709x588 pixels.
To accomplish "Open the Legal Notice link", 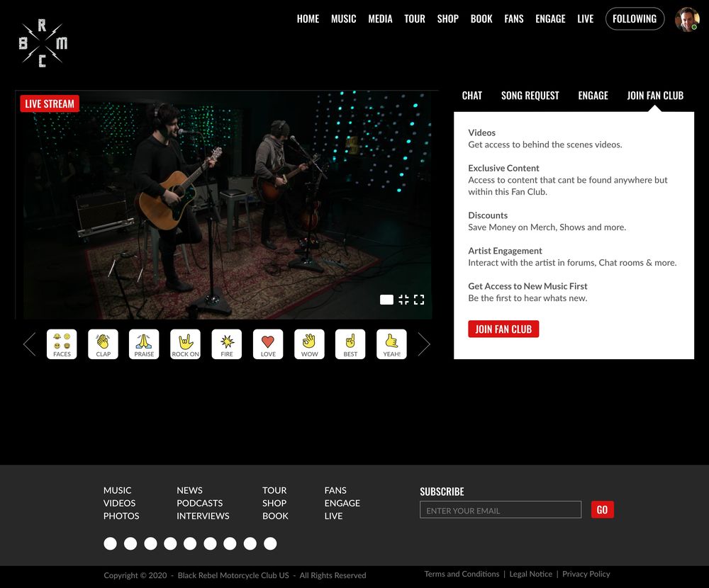I will tap(531, 574).
